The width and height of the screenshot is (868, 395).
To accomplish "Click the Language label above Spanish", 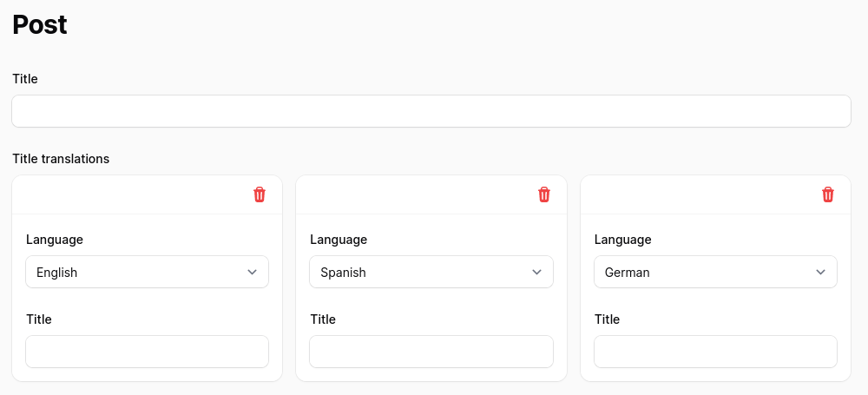I will click(339, 240).
